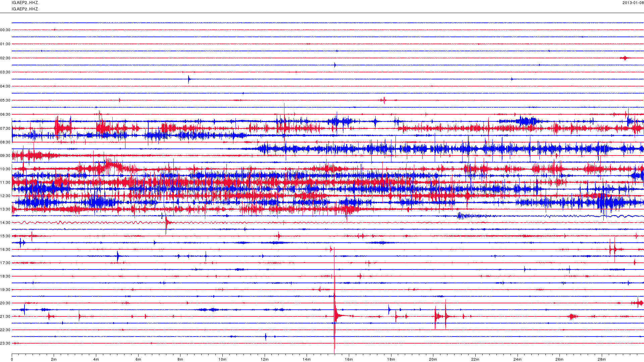Click the 24m axis tick label
The width and height of the screenshot is (644, 362).
517,359
